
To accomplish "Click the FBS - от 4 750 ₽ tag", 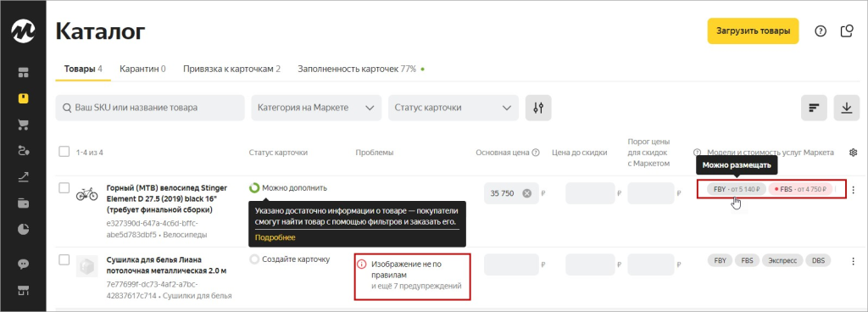I will (x=800, y=189).
